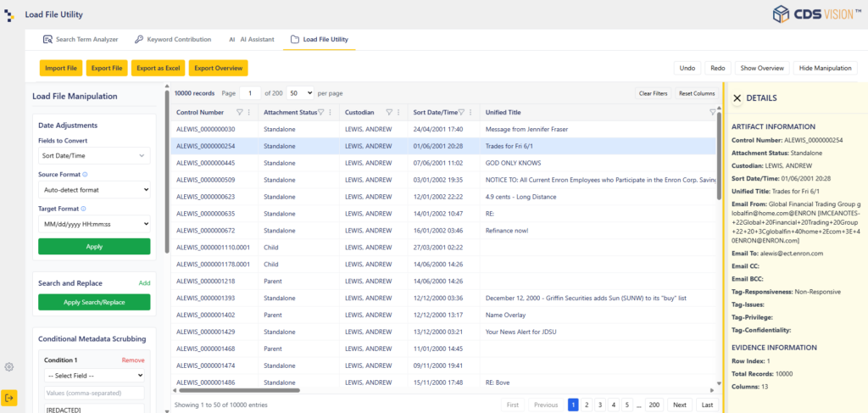The width and height of the screenshot is (868, 413).
Task: Open the AI Assistant tab
Action: click(252, 39)
